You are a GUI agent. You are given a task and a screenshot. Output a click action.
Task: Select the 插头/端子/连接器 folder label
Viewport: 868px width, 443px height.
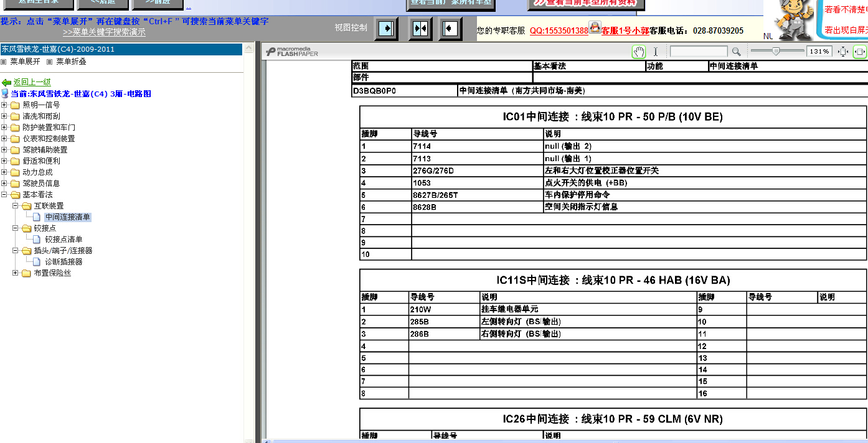[63, 251]
